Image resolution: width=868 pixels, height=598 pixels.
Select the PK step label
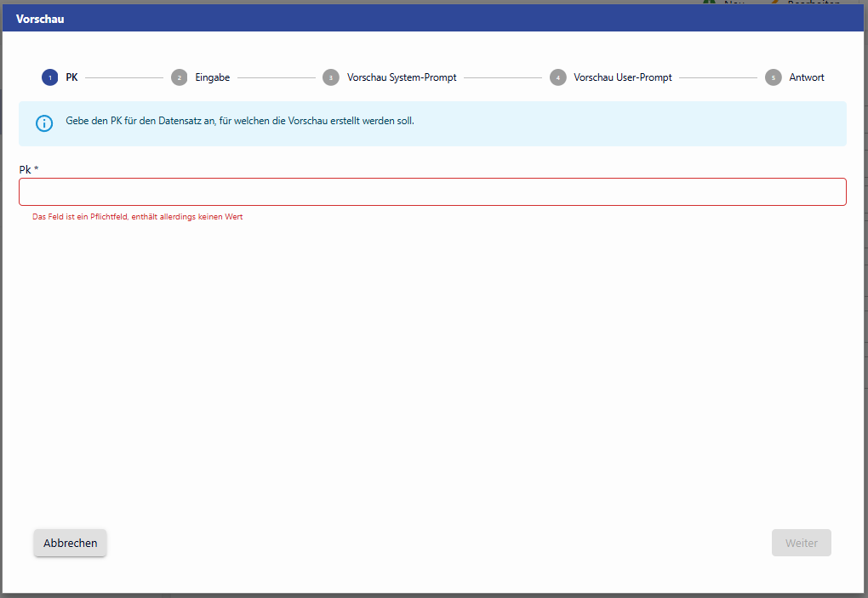point(71,77)
